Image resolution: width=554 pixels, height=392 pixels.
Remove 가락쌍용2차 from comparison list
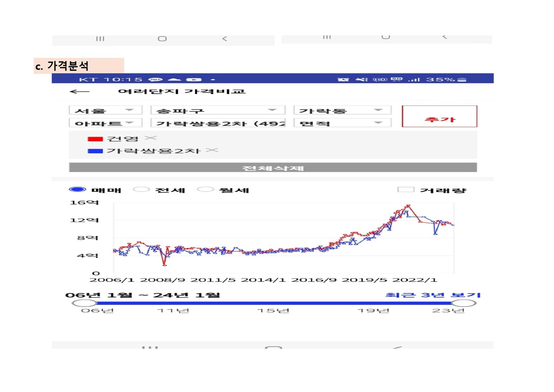coord(212,150)
